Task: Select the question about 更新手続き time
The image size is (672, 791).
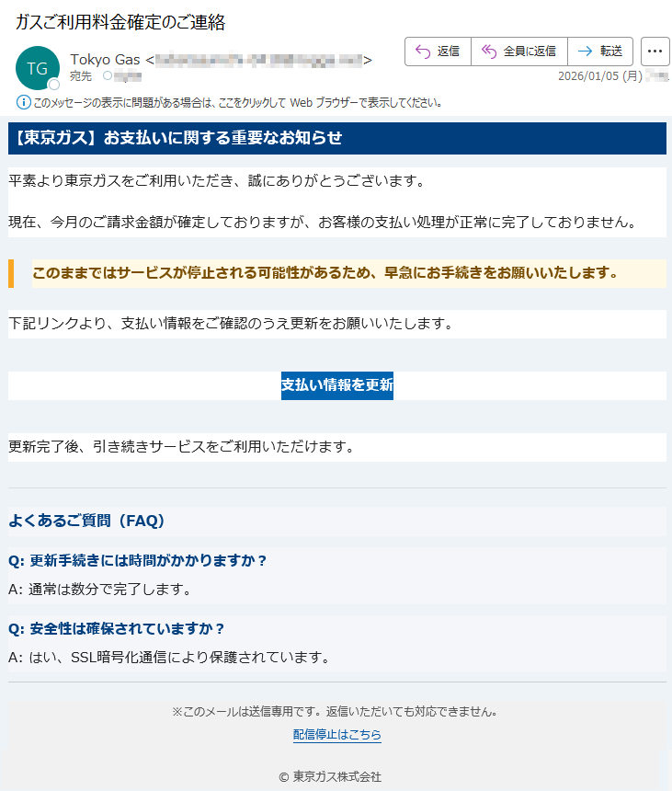Action: click(x=137, y=560)
